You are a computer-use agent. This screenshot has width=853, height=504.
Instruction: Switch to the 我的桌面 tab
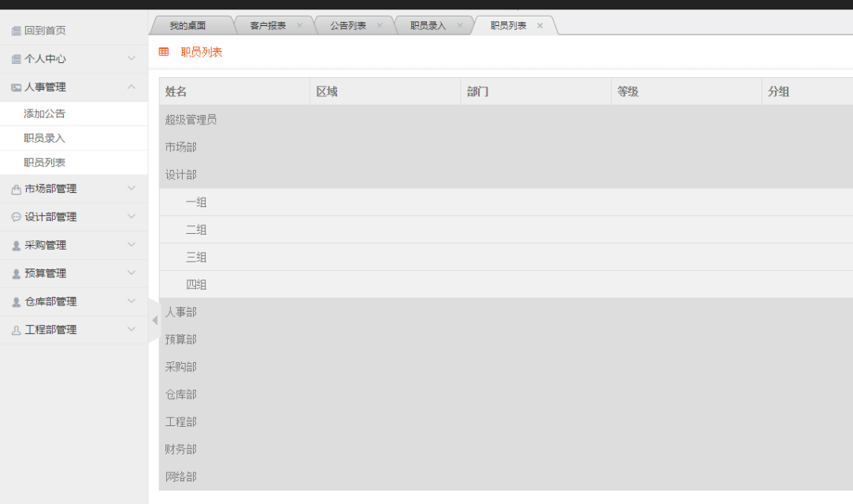click(187, 26)
